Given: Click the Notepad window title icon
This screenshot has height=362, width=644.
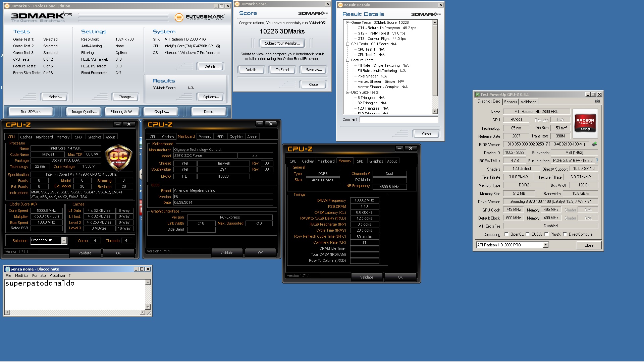Looking at the screenshot, I should coord(7,269).
